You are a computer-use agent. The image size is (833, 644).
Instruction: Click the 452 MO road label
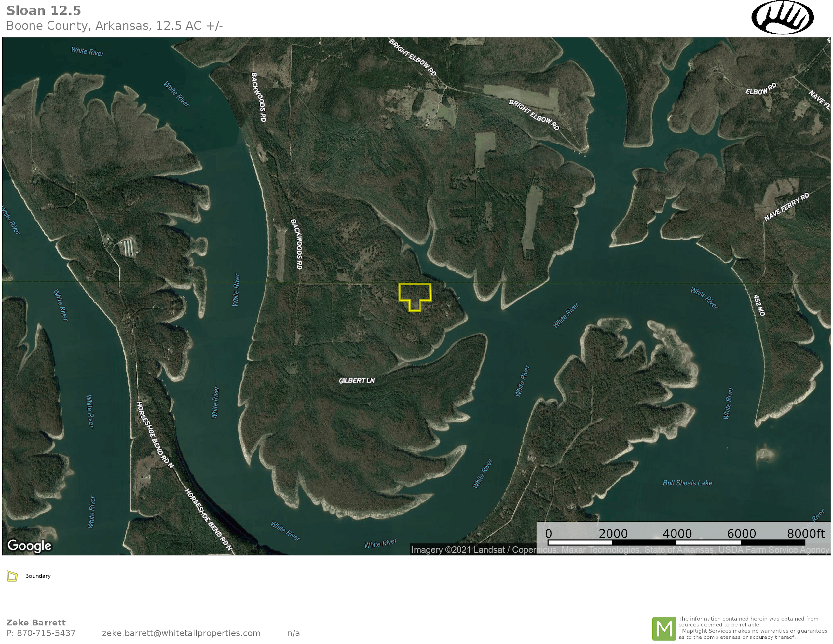click(x=759, y=305)
